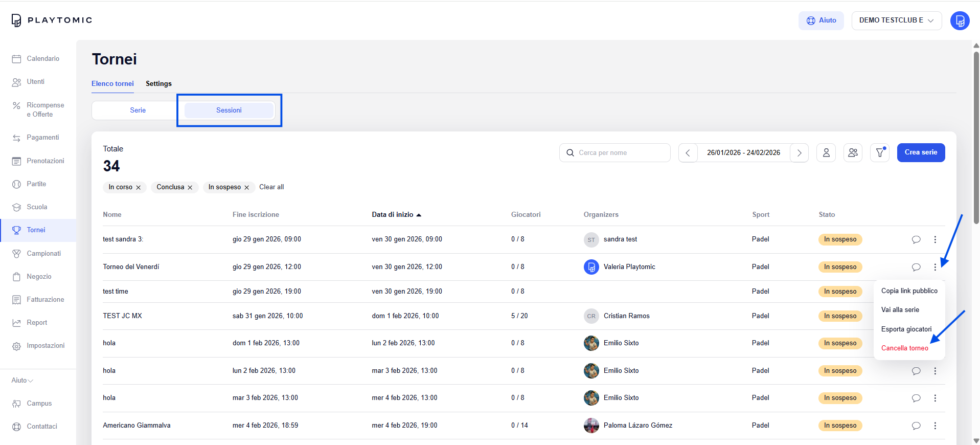
Task: Switch to the Serie toggle view
Action: [x=138, y=110]
